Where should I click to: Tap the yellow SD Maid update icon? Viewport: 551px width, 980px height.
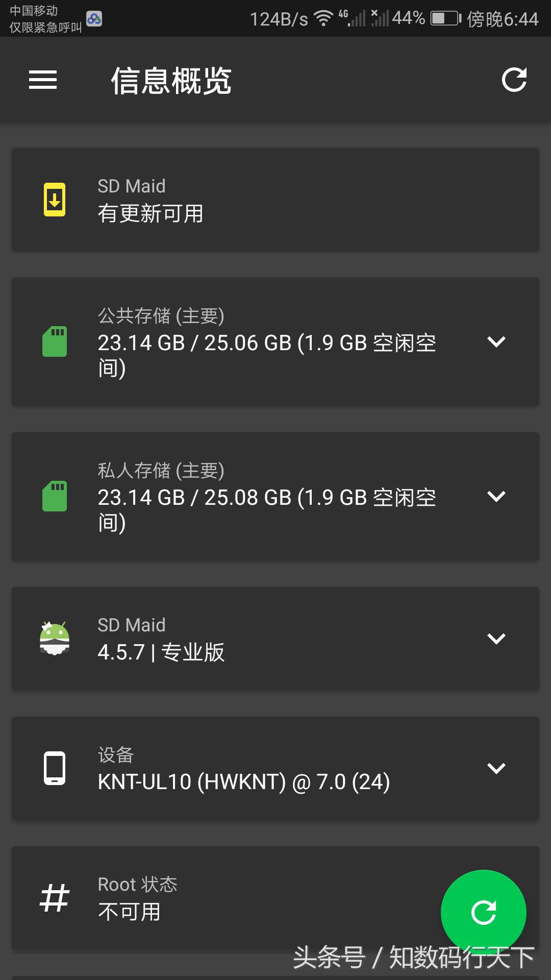click(x=55, y=199)
